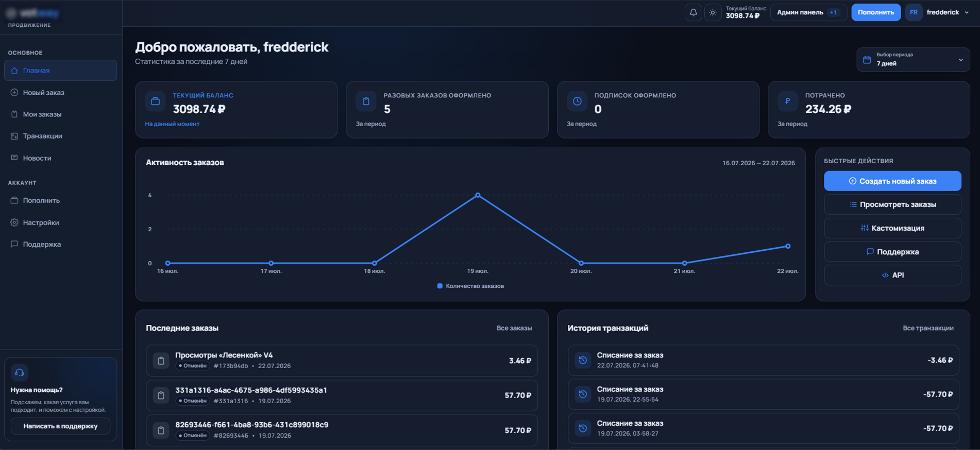This screenshot has width=980, height=450.
Task: Click clipboard icon of Просмотры «Лесенкой» V4 order
Action: click(x=161, y=360)
